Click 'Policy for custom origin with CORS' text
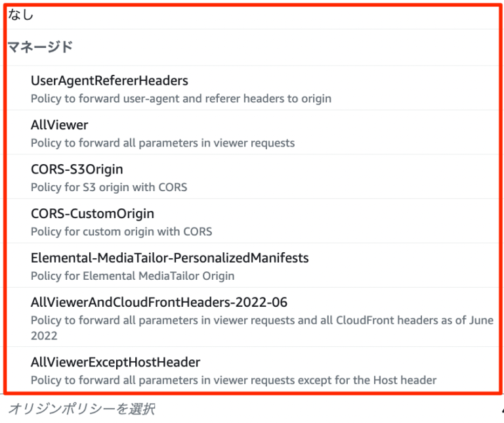 click(x=121, y=232)
